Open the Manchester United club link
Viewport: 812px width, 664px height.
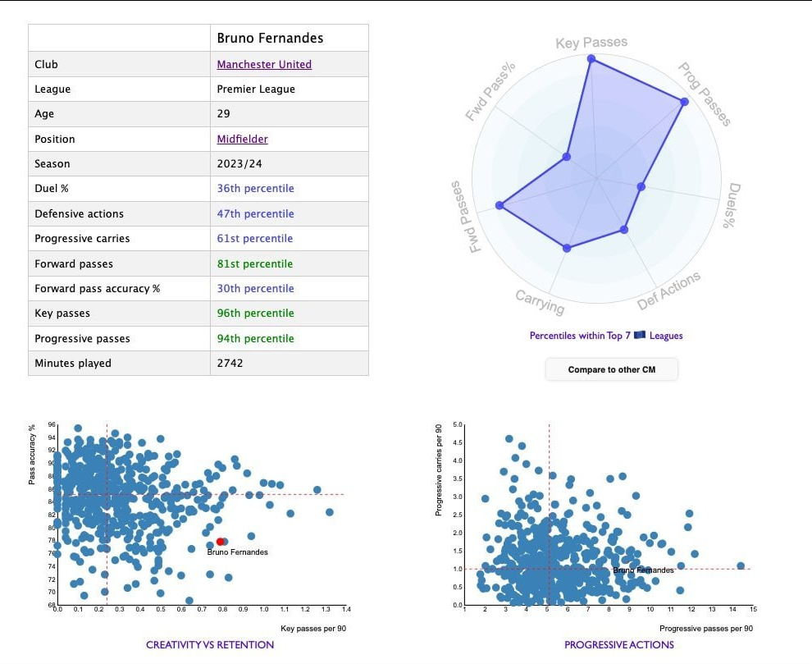pyautogui.click(x=264, y=64)
